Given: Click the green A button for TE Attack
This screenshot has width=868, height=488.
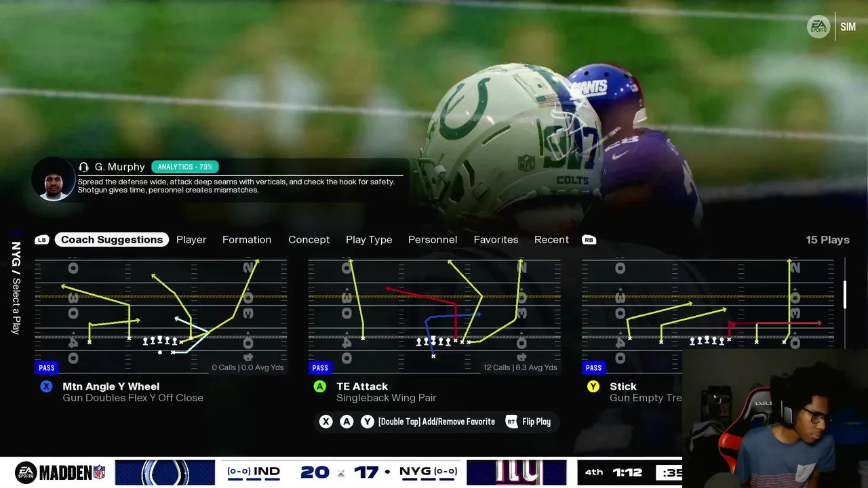Looking at the screenshot, I should pyautogui.click(x=319, y=386).
